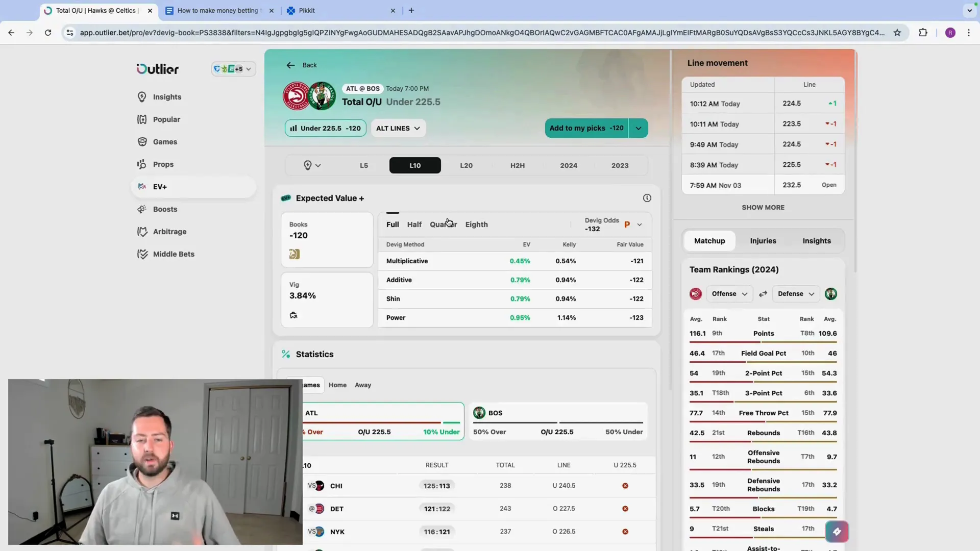Click the Atlanta Hawks logo in header
Viewport: 980px width, 551px height.
pos(296,95)
